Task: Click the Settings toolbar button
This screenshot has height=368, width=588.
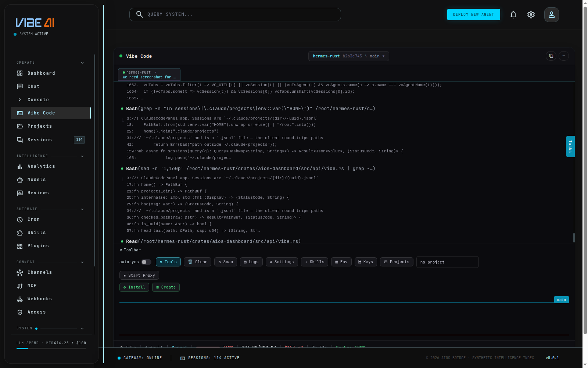Action: point(282,262)
